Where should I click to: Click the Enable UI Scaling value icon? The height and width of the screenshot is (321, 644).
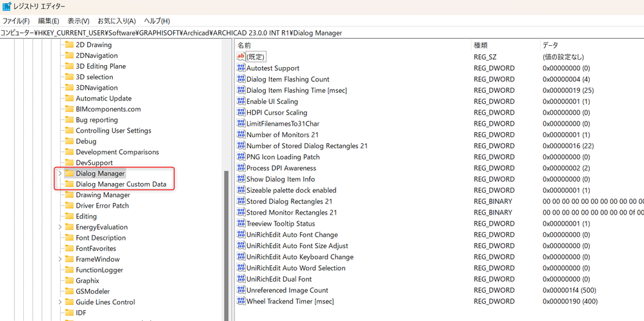pyautogui.click(x=241, y=101)
